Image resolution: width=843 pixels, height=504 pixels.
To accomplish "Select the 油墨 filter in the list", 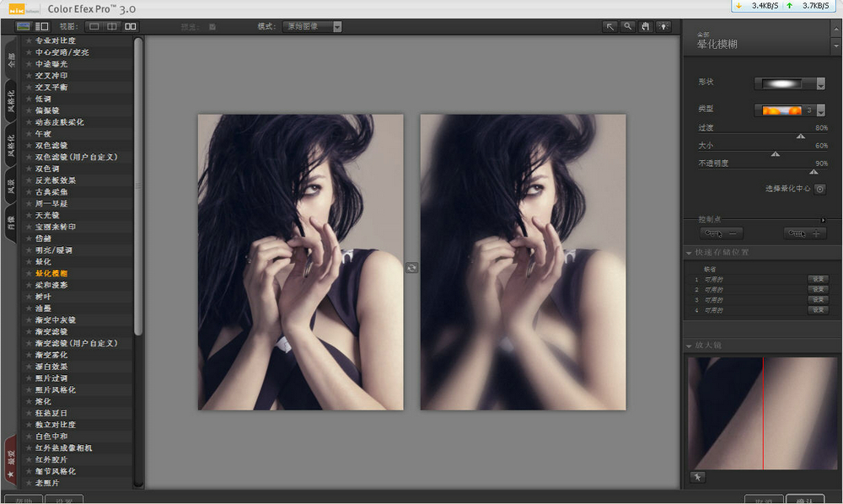I will pyautogui.click(x=43, y=308).
